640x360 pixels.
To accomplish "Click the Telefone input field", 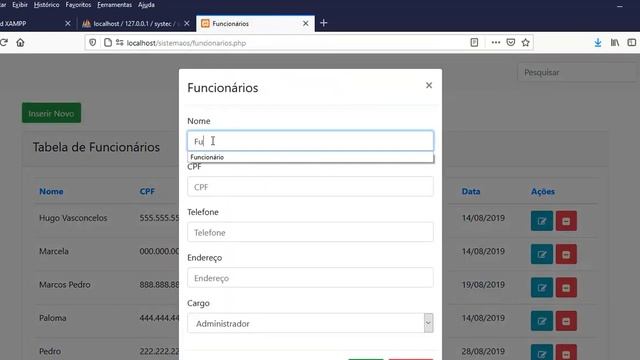I will [x=310, y=232].
